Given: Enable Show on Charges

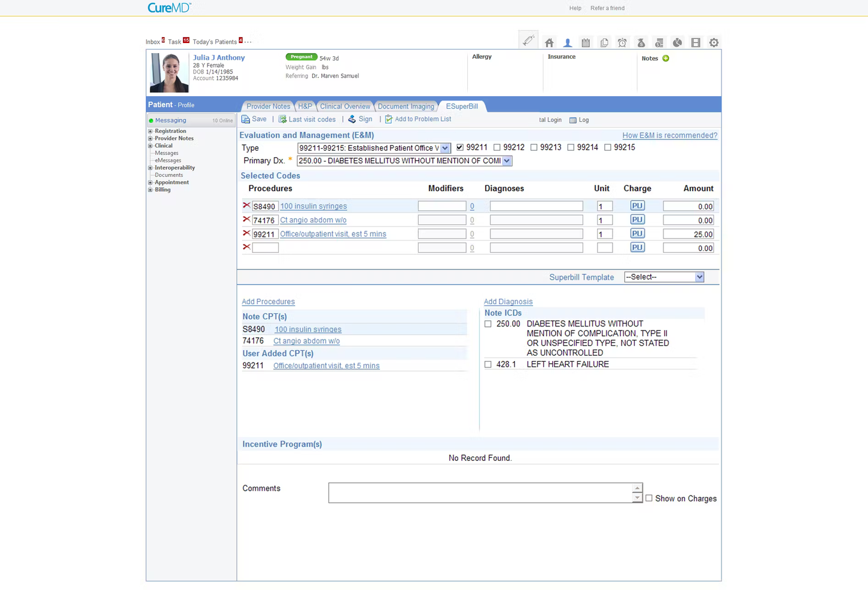Looking at the screenshot, I should click(649, 498).
